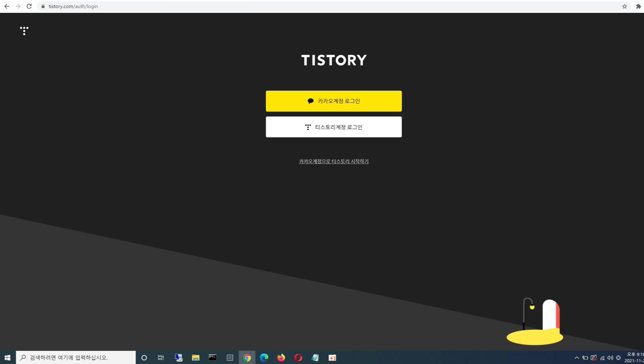Click the Kakao speech bubble icon
The image size is (644, 364).
[x=310, y=101]
